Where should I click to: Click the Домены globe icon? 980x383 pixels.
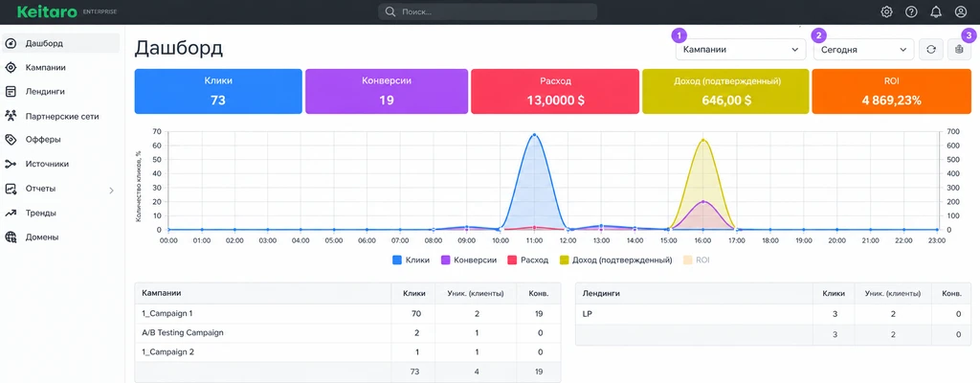11,237
